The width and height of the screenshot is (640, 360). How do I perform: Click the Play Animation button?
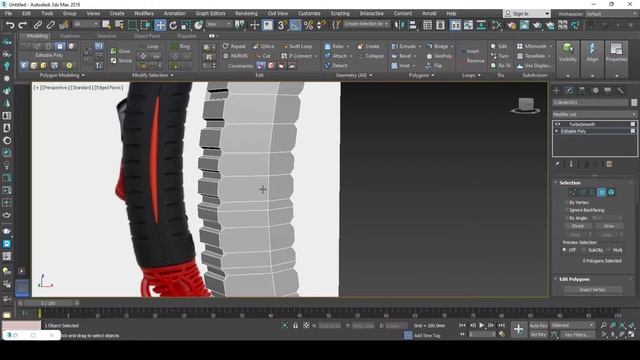tap(482, 325)
